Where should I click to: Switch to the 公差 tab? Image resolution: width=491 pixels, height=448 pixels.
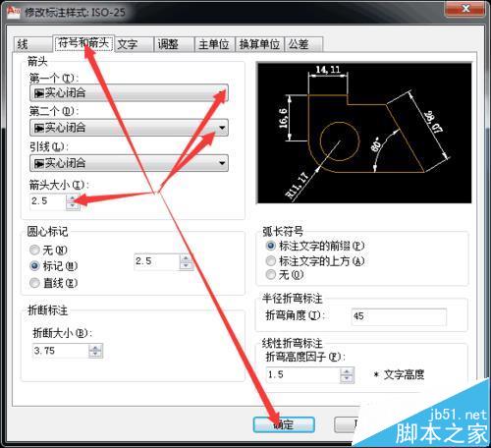tap(303, 44)
